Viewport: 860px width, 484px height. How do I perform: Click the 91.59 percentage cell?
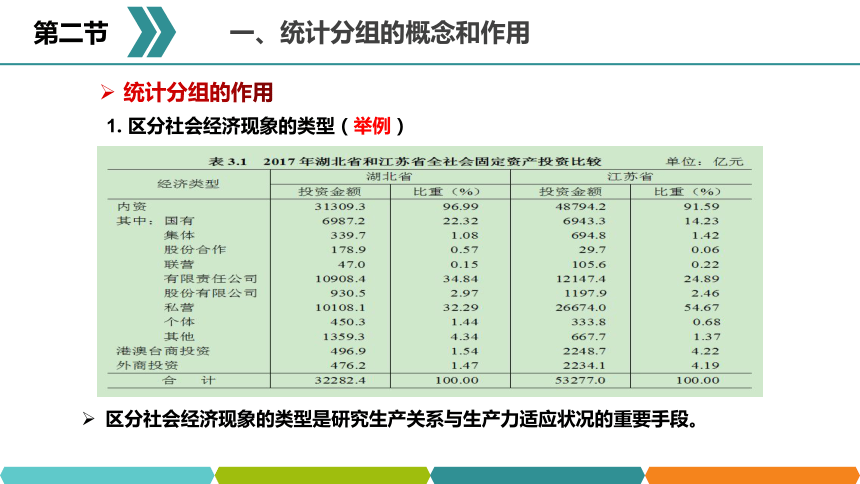pos(701,207)
